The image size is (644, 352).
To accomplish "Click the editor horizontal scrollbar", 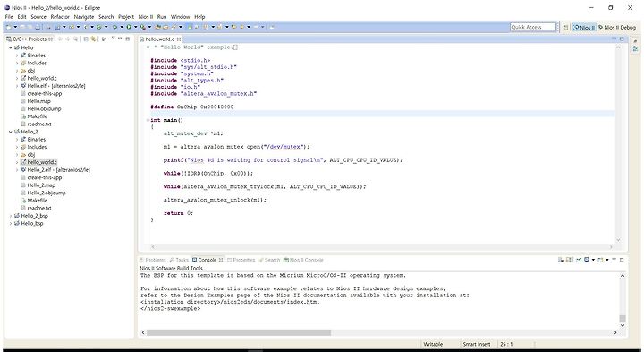I will pyautogui.click(x=382, y=246).
